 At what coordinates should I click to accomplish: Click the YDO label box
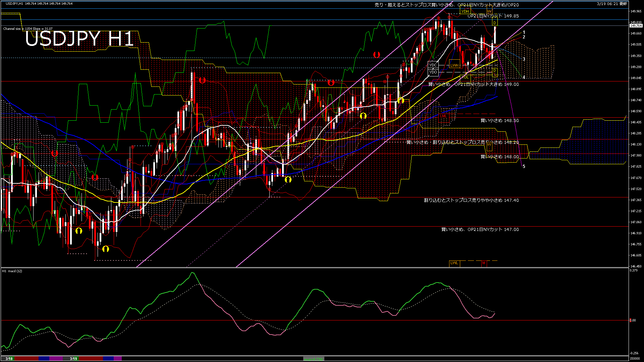pos(433,72)
